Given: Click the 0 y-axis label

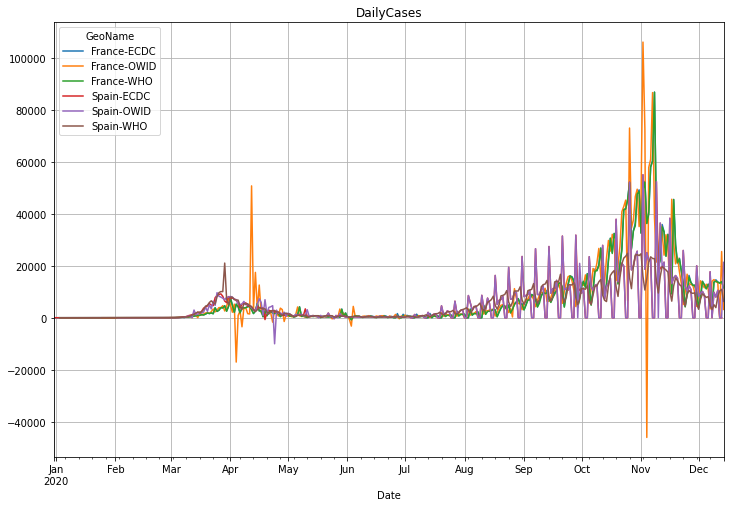Looking at the screenshot, I should click(44, 319).
